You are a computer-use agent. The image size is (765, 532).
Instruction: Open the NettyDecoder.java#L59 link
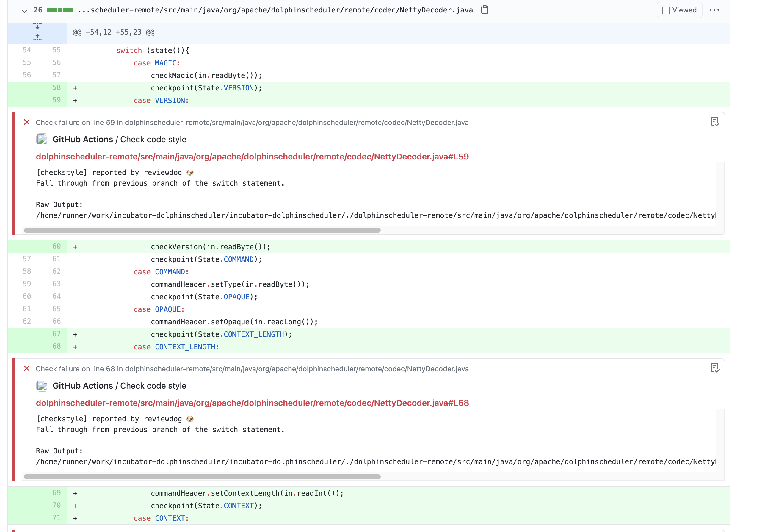tap(252, 157)
